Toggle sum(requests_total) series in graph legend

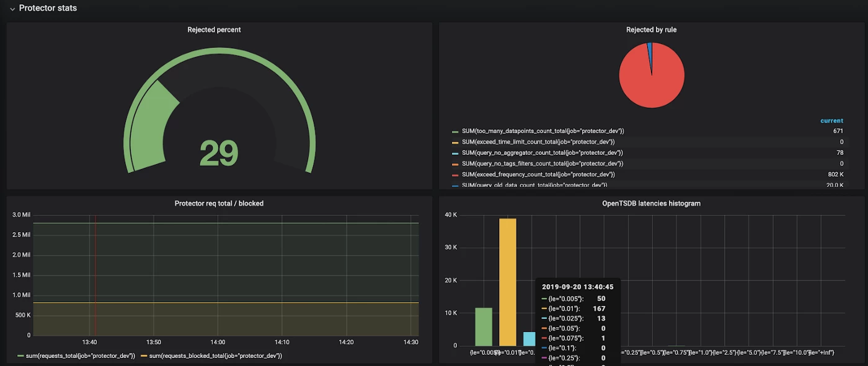click(80, 355)
